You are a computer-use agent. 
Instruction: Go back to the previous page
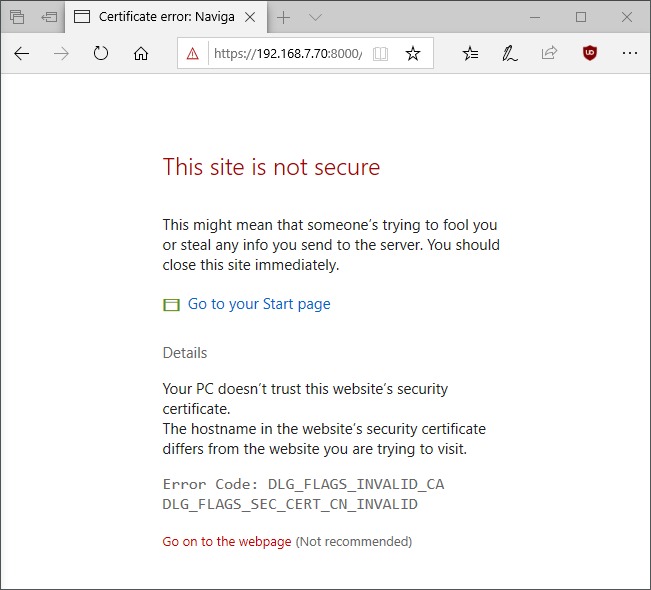point(22,54)
